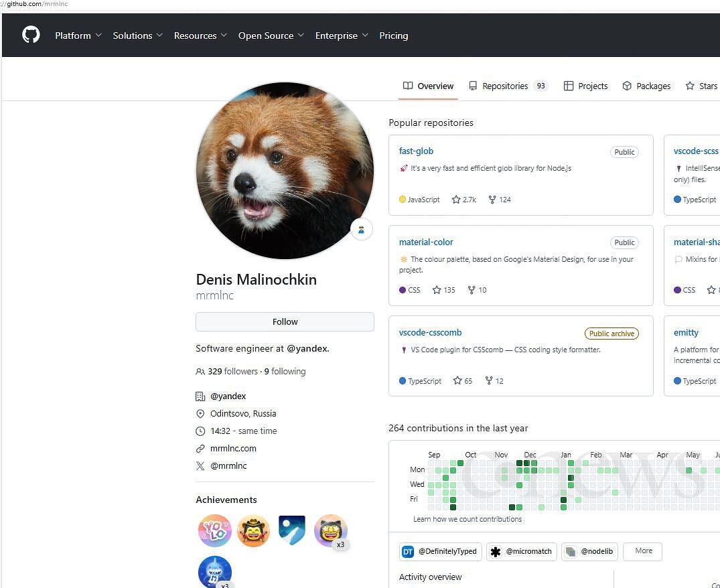Follow Denis Malinochkin
The height and width of the screenshot is (588, 720).
point(285,321)
